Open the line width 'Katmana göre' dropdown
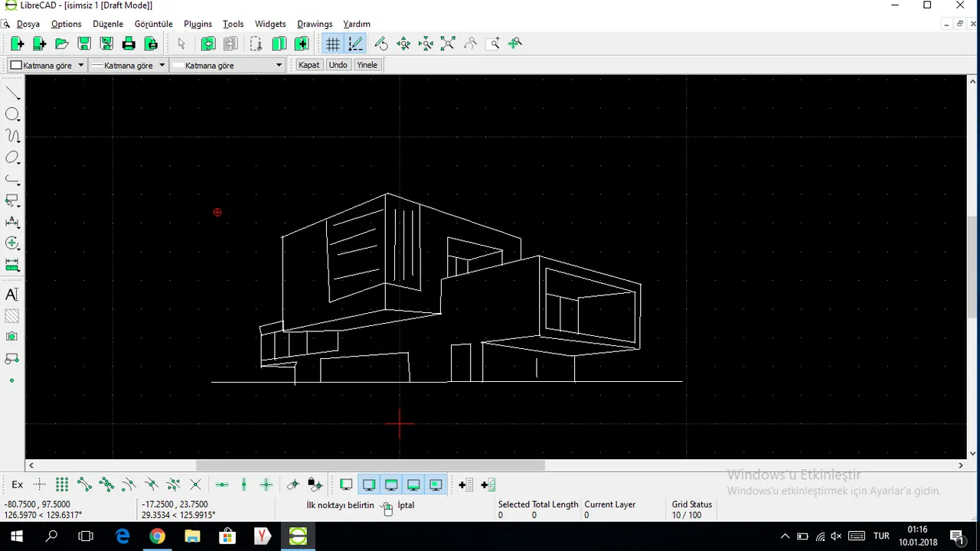The image size is (980, 551). click(128, 65)
